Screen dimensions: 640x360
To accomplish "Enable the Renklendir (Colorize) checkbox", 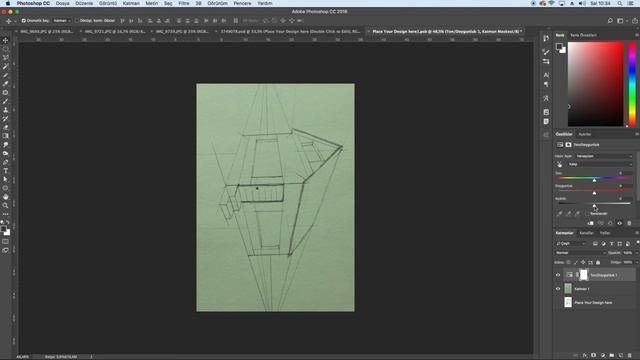I will click(587, 213).
